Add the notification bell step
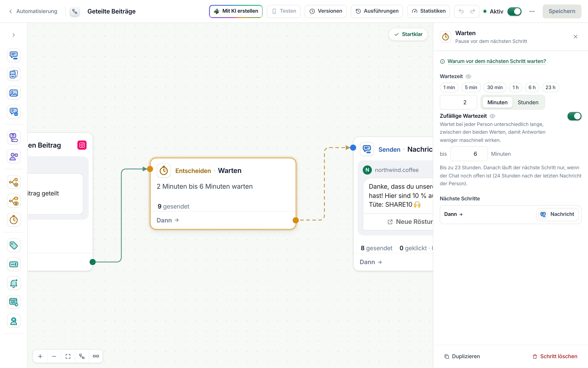The width and height of the screenshot is (588, 368). click(x=14, y=283)
